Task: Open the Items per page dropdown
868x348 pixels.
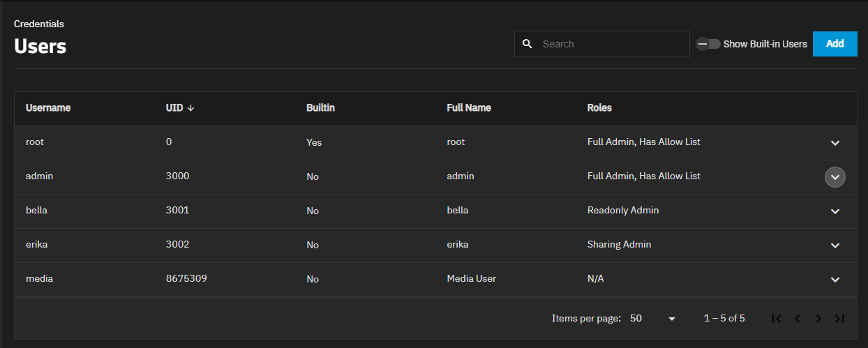Action: tap(652, 319)
